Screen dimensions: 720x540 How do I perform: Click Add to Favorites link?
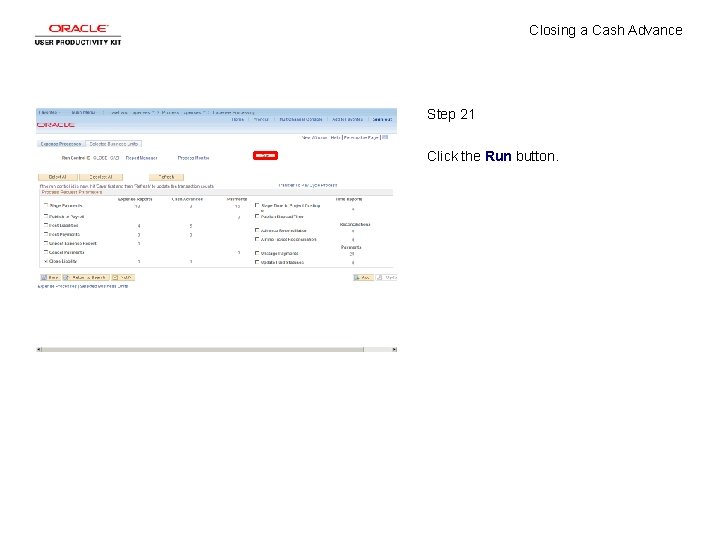click(347, 119)
